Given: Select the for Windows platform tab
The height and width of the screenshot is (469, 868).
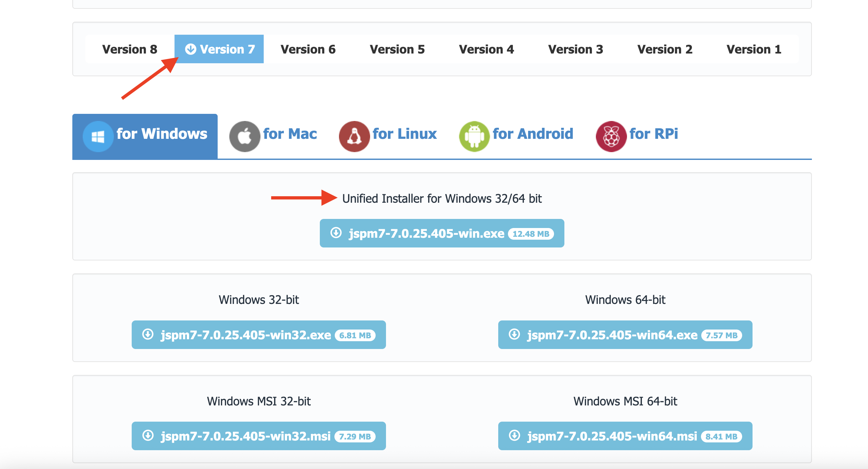Looking at the screenshot, I should [145, 136].
